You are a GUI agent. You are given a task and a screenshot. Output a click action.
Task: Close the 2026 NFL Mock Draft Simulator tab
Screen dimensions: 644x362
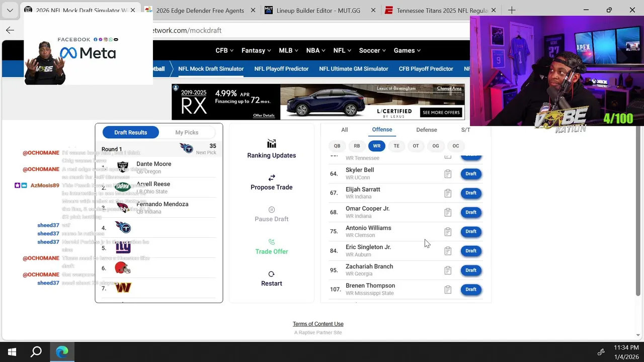133,10
